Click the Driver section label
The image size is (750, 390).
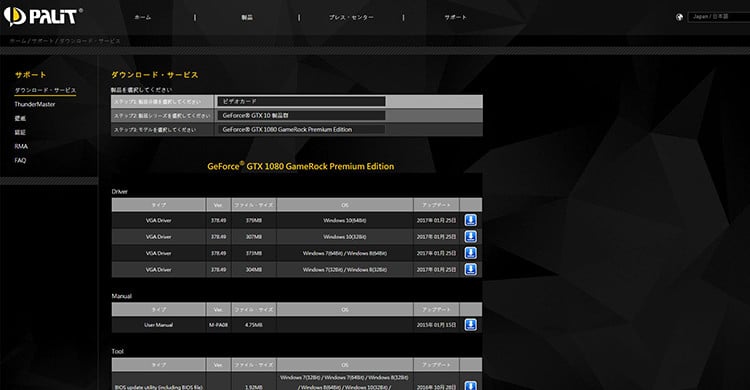coord(120,191)
